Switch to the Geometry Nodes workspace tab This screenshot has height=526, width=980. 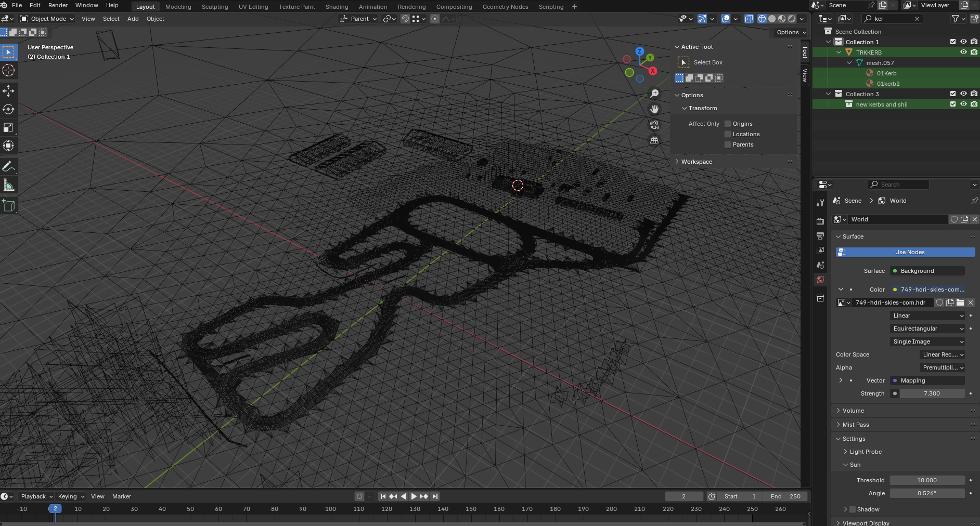pyautogui.click(x=505, y=7)
